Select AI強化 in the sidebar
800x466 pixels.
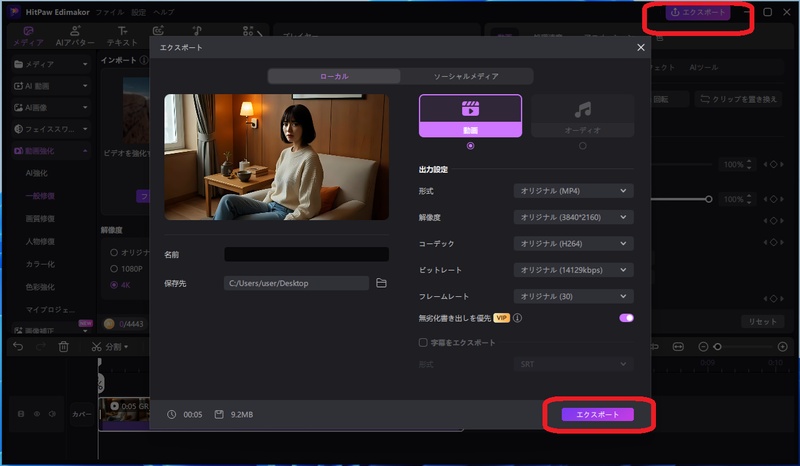click(x=37, y=173)
